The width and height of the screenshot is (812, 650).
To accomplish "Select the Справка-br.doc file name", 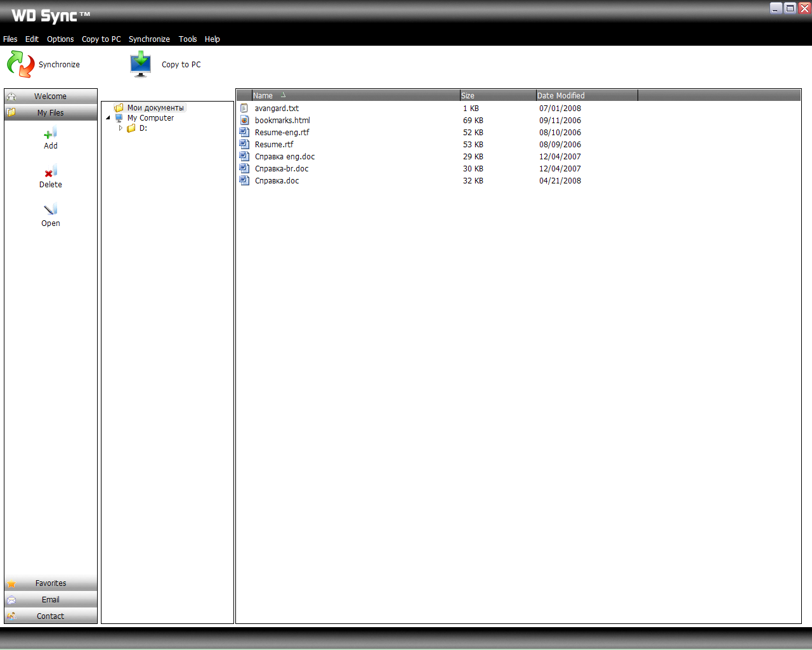I will (x=282, y=169).
